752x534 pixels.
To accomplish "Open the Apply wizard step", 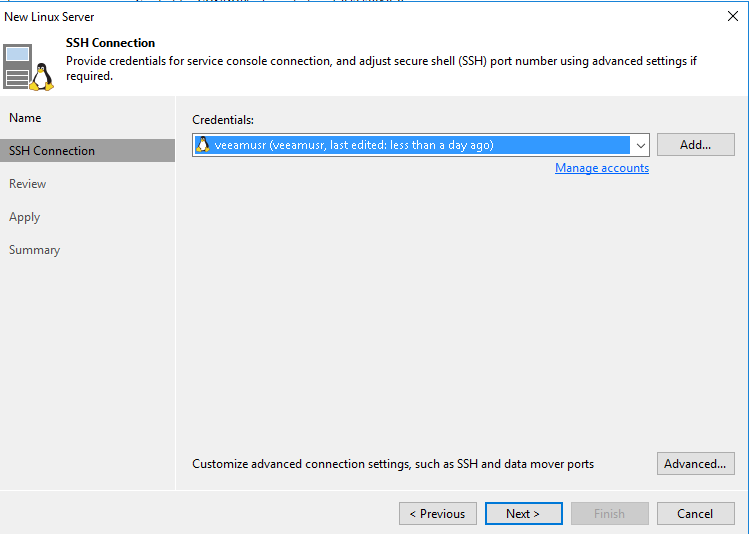I will pyautogui.click(x=24, y=217).
